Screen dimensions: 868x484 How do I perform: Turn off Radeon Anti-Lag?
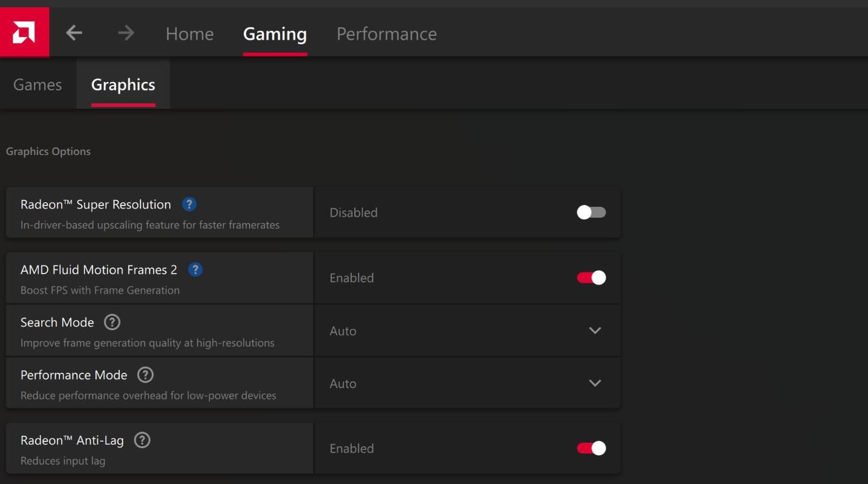(x=590, y=448)
